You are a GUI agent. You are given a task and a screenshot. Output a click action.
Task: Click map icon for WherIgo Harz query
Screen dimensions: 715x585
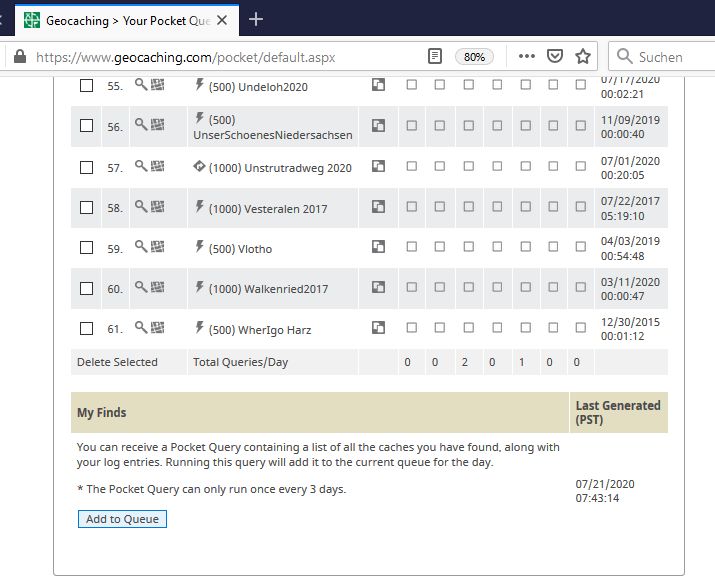(158, 327)
